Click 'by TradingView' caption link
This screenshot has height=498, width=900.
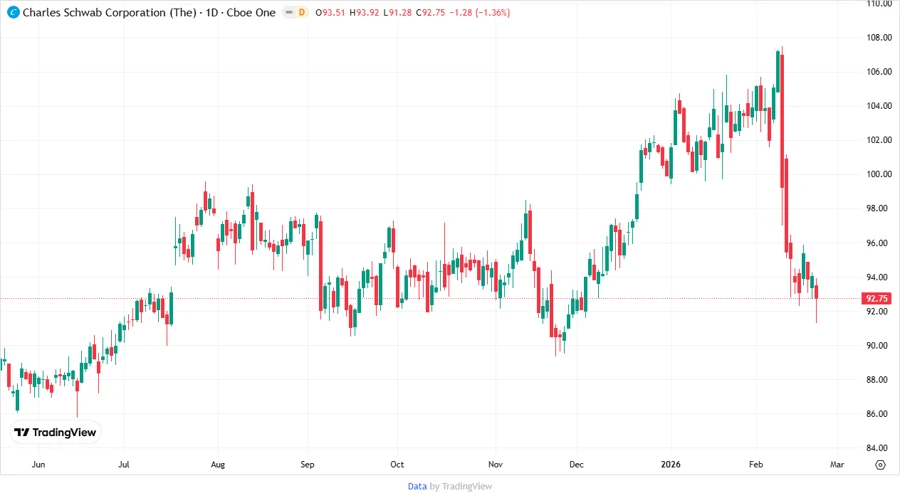[x=461, y=487]
